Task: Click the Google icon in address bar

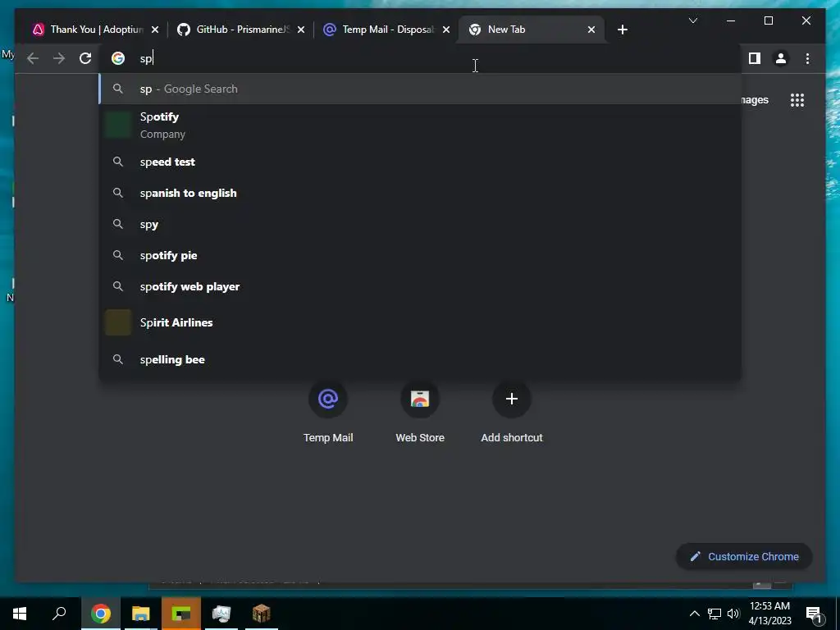Action: (118, 58)
